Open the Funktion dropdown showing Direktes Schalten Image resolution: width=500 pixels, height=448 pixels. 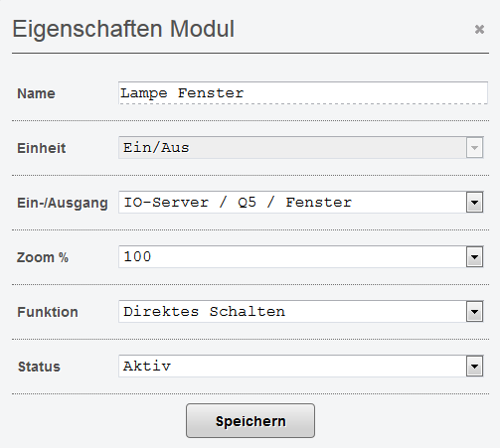(x=301, y=311)
